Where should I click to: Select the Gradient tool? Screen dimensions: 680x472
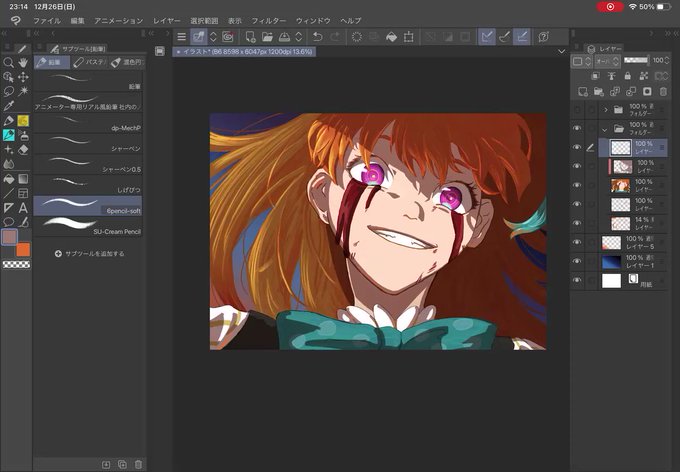coord(23,179)
